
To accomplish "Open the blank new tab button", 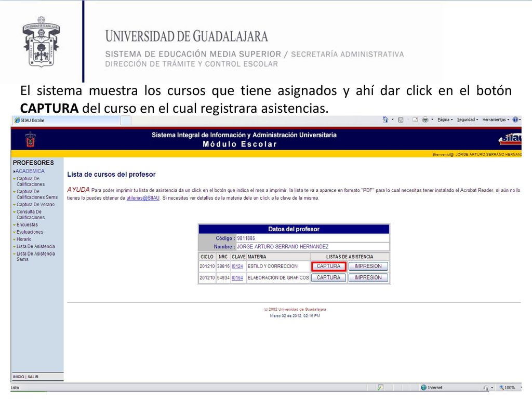I will pos(126,121).
